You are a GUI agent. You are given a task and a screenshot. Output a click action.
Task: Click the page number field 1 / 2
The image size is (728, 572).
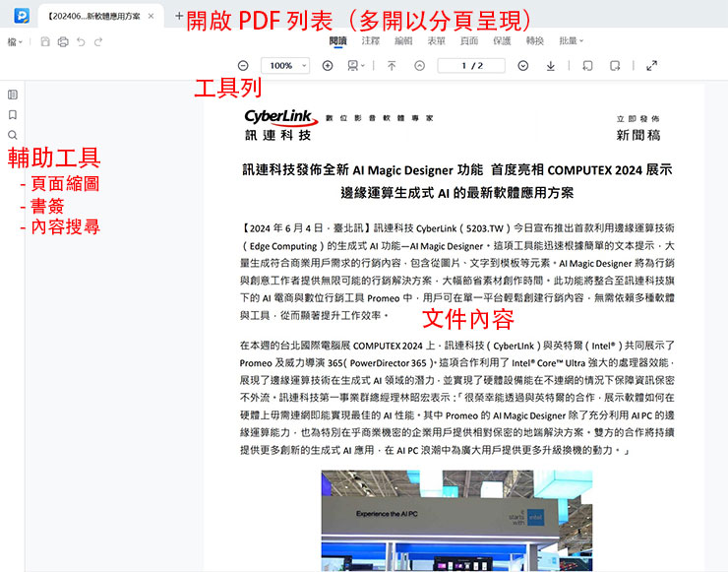click(471, 66)
